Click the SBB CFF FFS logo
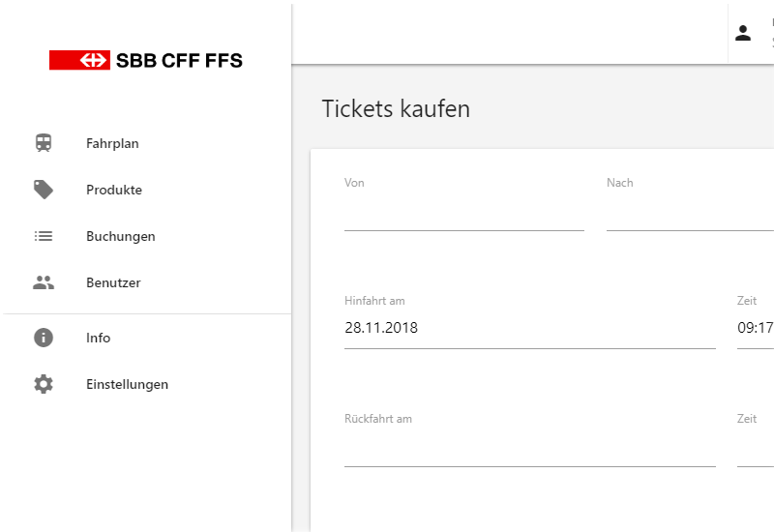Image resolution: width=774 pixels, height=532 pixels. (146, 60)
